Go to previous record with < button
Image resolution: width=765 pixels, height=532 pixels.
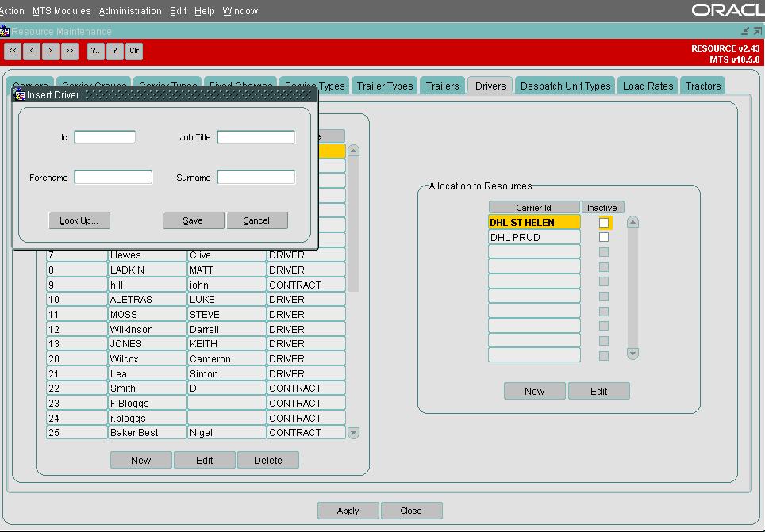click(32, 51)
